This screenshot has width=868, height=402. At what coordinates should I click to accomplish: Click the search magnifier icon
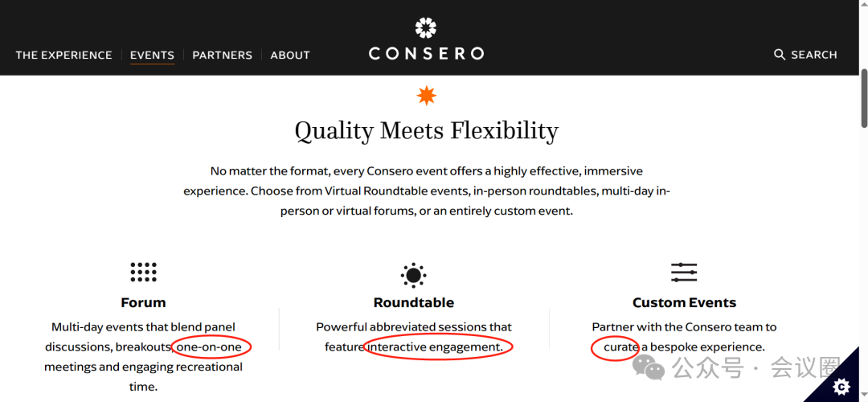tap(780, 54)
